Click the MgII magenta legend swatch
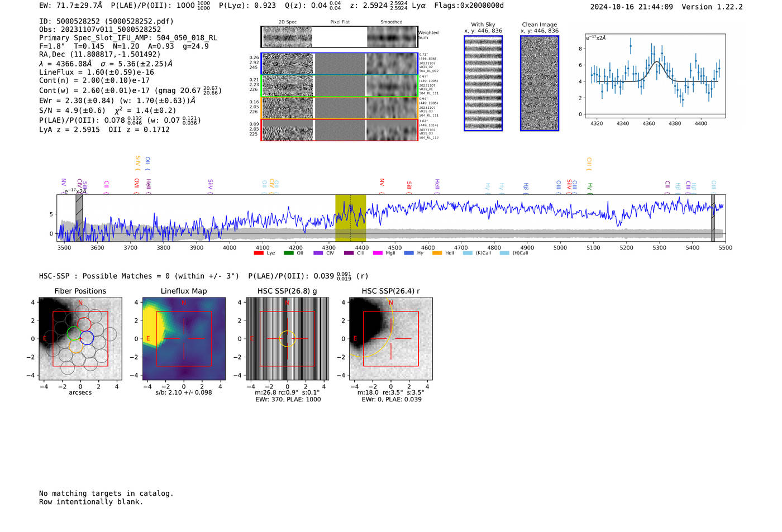This screenshot has width=782, height=532. [x=378, y=253]
